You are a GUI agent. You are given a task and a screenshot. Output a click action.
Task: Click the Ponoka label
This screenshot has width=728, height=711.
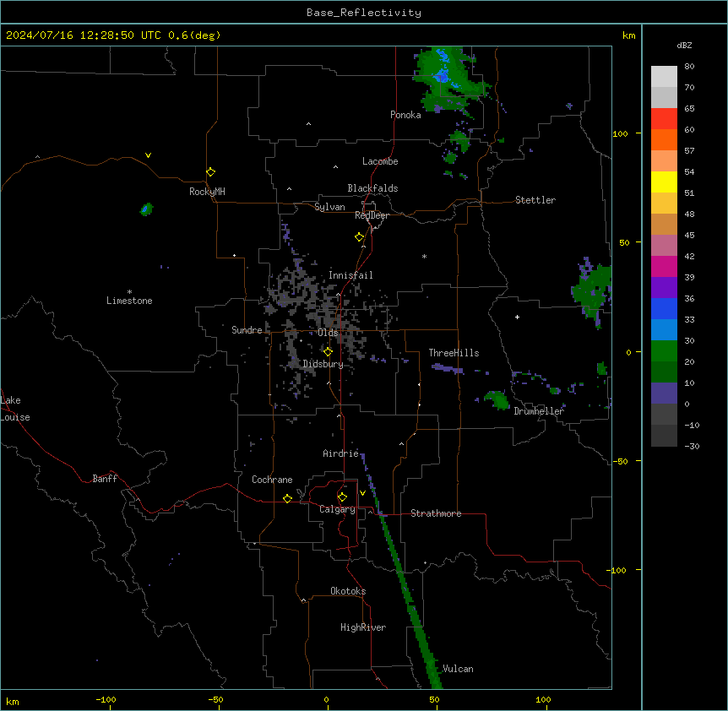pyautogui.click(x=405, y=115)
